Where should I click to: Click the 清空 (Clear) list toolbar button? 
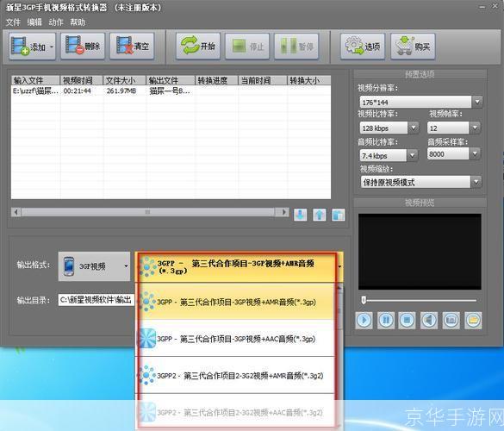click(132, 47)
